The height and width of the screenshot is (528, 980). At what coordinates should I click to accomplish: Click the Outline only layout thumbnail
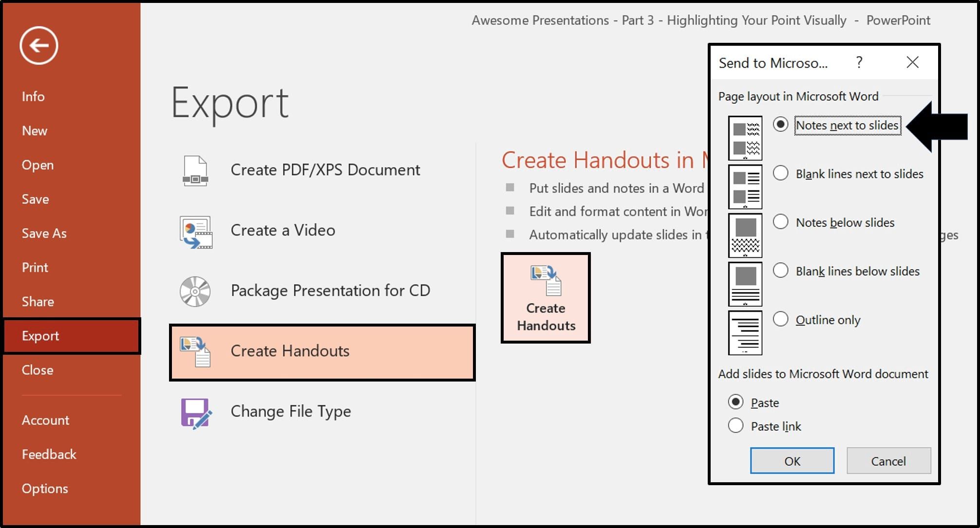745,333
